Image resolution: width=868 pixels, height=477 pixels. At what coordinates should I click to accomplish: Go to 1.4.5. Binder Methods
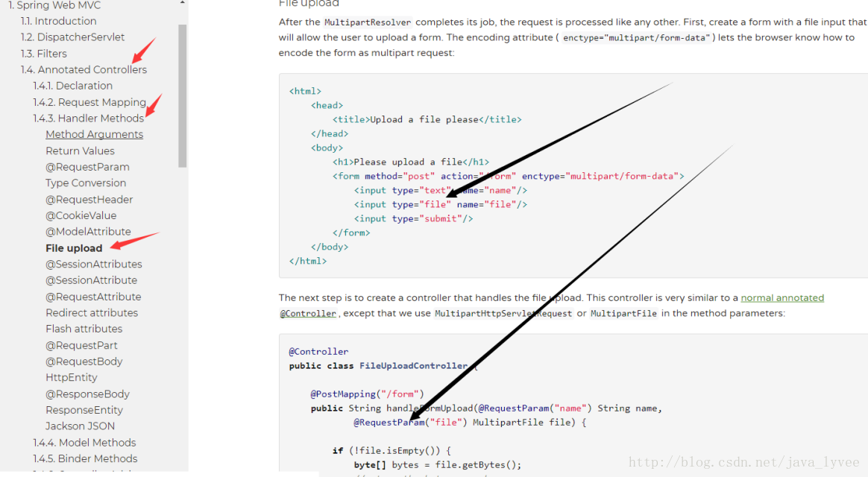pos(85,459)
